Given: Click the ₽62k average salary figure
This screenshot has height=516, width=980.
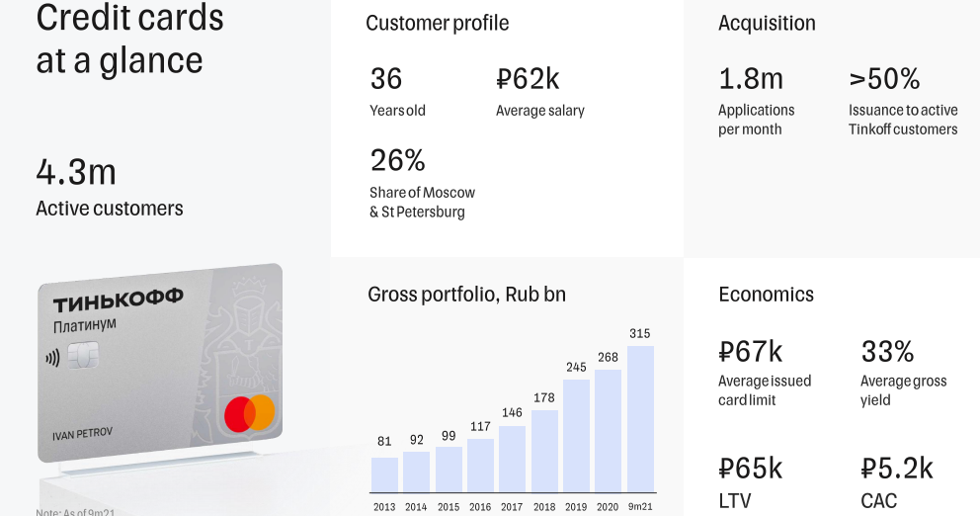Looking at the screenshot, I should pyautogui.click(x=528, y=79).
